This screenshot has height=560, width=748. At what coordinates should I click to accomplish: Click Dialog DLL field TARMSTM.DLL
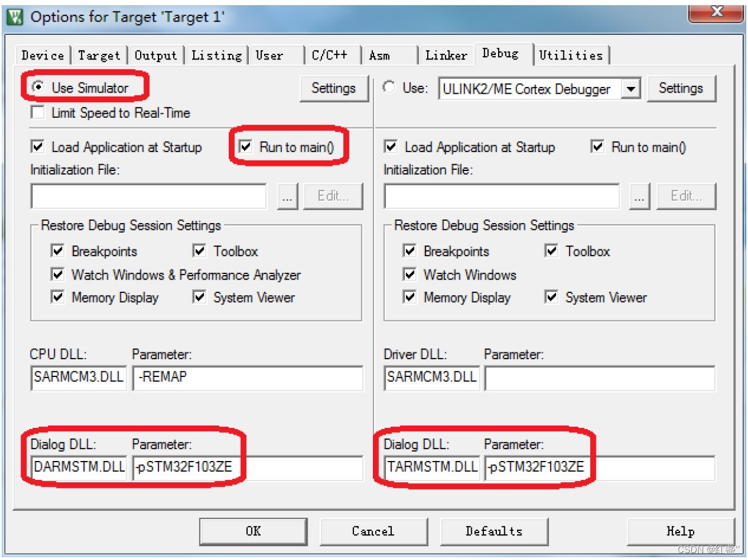coord(432,467)
